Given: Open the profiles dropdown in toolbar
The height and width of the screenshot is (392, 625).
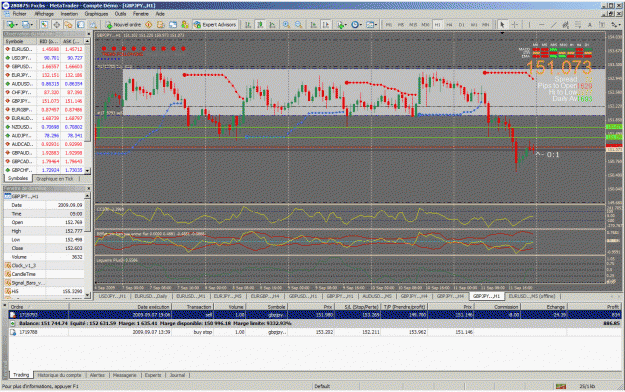Looking at the screenshot, I should [x=27, y=25].
